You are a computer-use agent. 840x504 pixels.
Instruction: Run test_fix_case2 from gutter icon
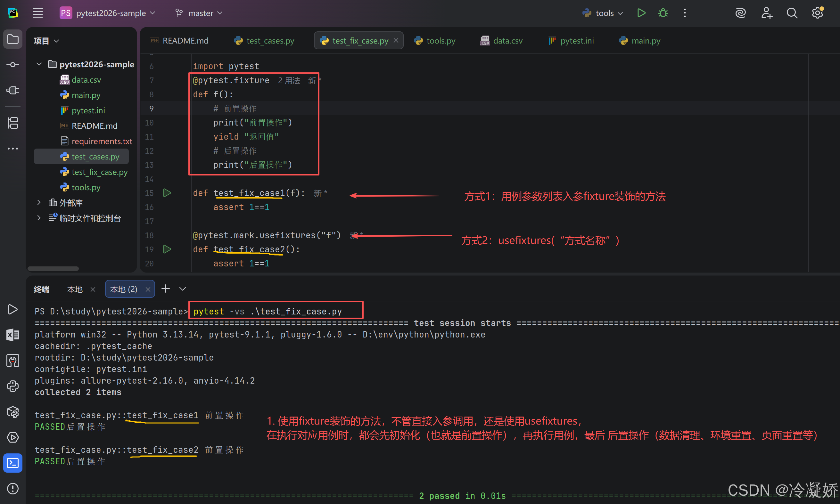(x=167, y=249)
